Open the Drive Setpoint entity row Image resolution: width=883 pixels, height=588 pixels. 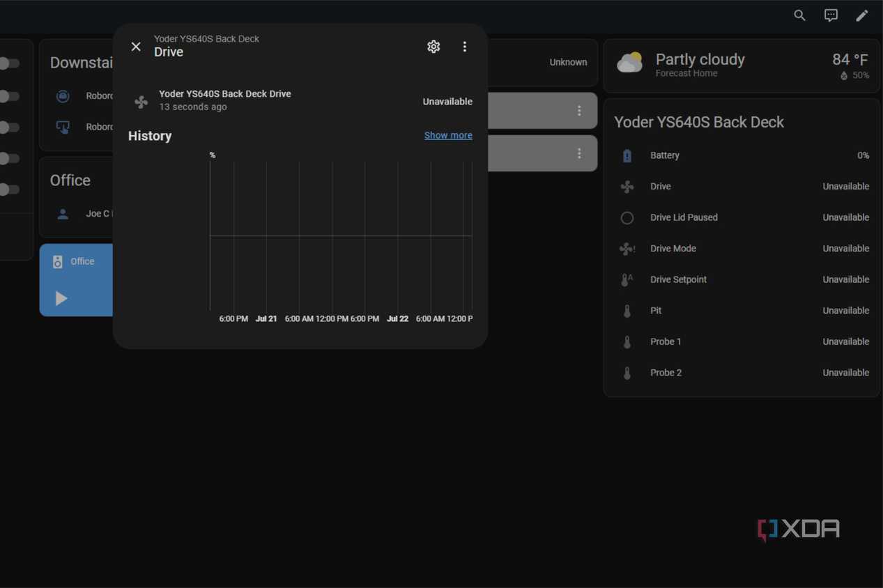(x=742, y=279)
